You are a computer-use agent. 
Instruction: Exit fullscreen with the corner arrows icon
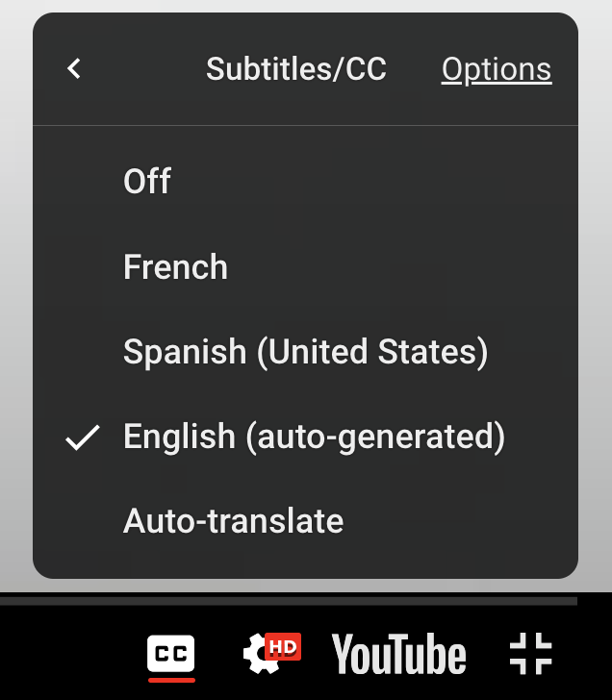(530, 654)
